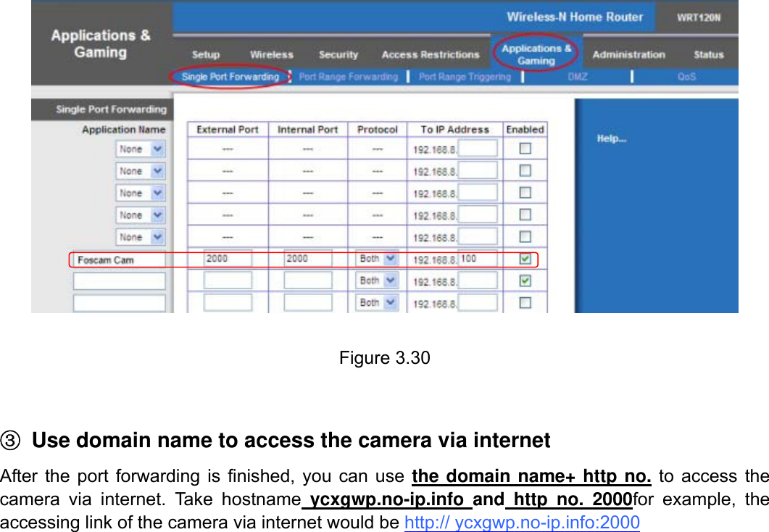Click IP address field in the last row
769x532 pixels.
tap(478, 302)
